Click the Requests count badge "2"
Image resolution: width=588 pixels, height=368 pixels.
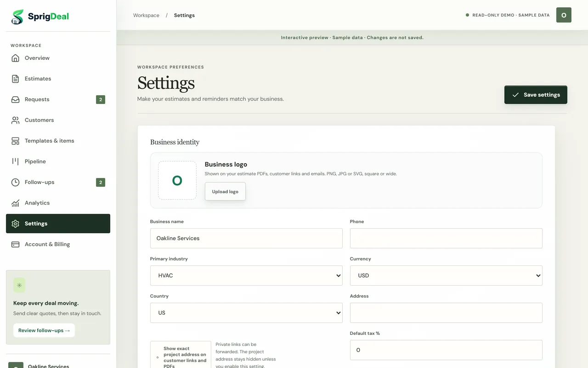(x=101, y=99)
